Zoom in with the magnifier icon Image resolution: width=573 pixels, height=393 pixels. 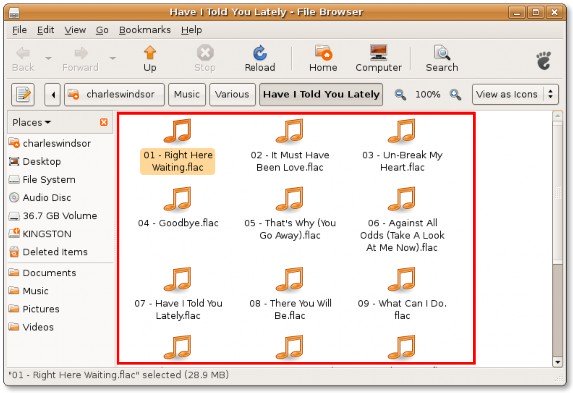point(455,95)
